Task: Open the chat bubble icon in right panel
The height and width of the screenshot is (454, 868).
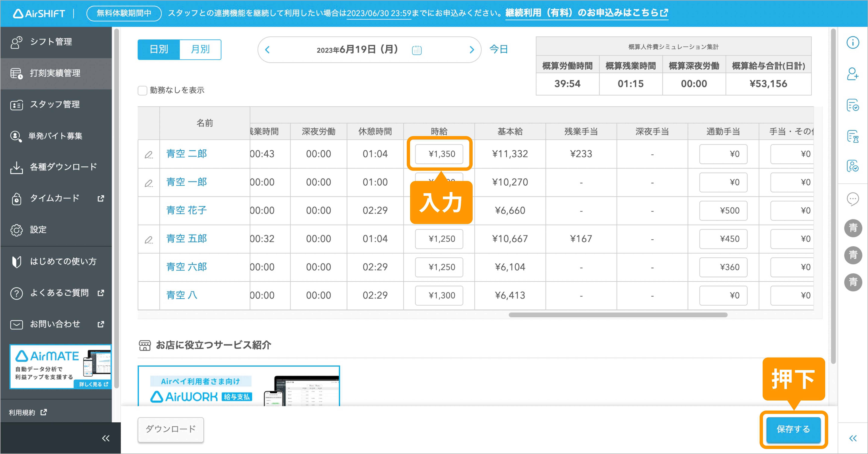Action: 853,199
